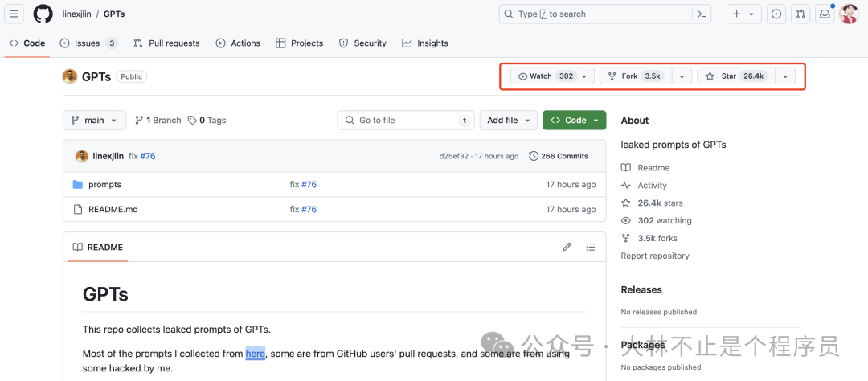868x381 pixels.
Task: Open the Packages section heading
Action: coord(643,345)
